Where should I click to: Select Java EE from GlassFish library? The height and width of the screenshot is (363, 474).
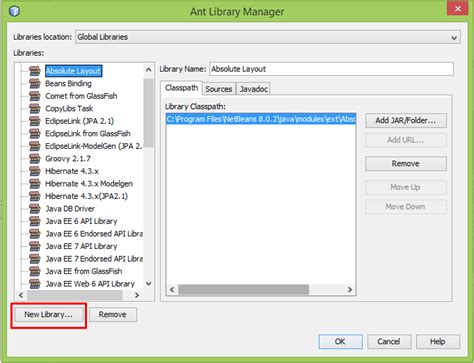(84, 271)
